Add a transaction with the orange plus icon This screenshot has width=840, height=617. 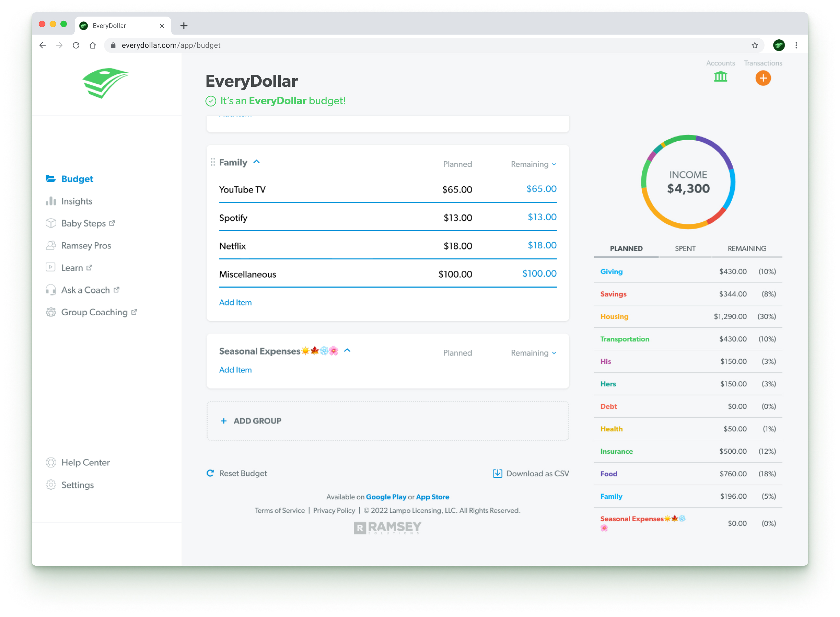tap(763, 78)
